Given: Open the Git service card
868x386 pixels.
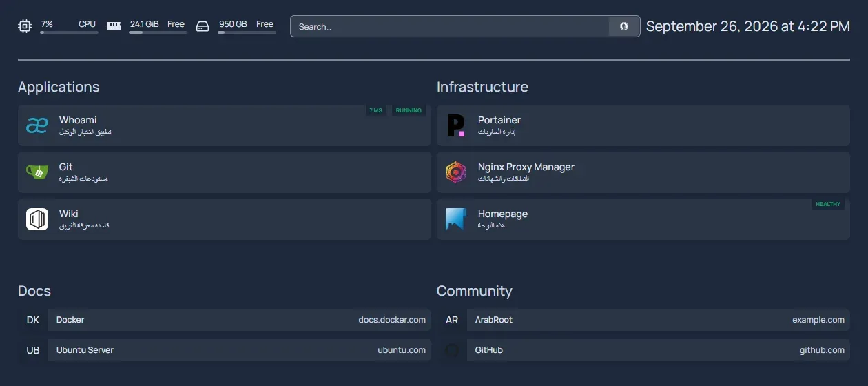Looking at the screenshot, I should click(225, 172).
